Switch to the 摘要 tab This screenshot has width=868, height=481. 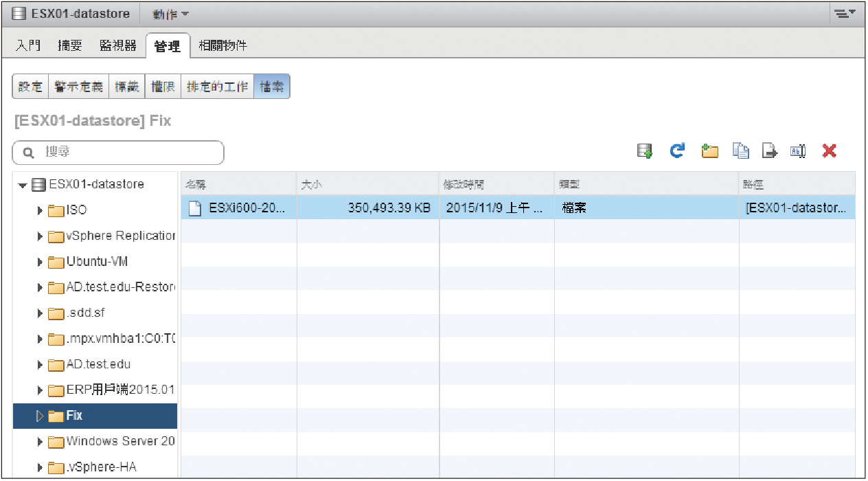(70, 46)
